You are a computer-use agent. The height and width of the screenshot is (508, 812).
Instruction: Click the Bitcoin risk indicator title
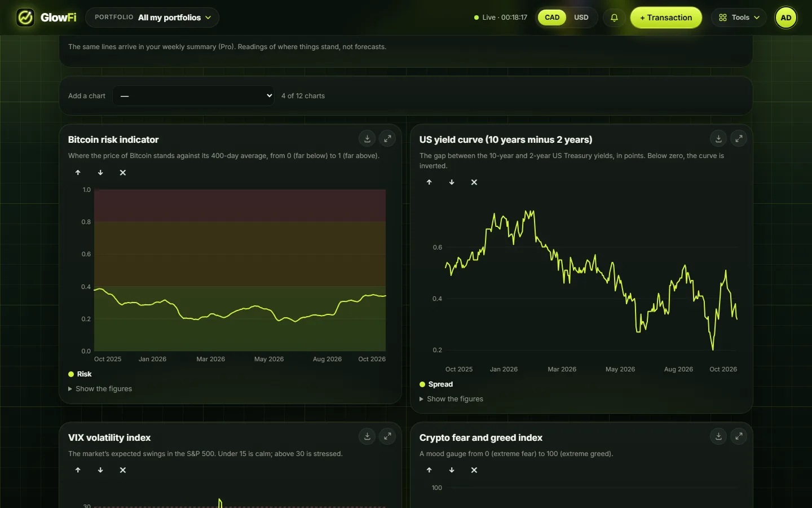[113, 139]
